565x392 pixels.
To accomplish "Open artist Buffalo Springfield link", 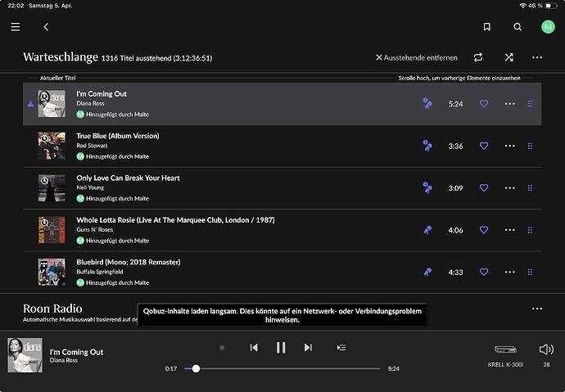I will pyautogui.click(x=99, y=272).
